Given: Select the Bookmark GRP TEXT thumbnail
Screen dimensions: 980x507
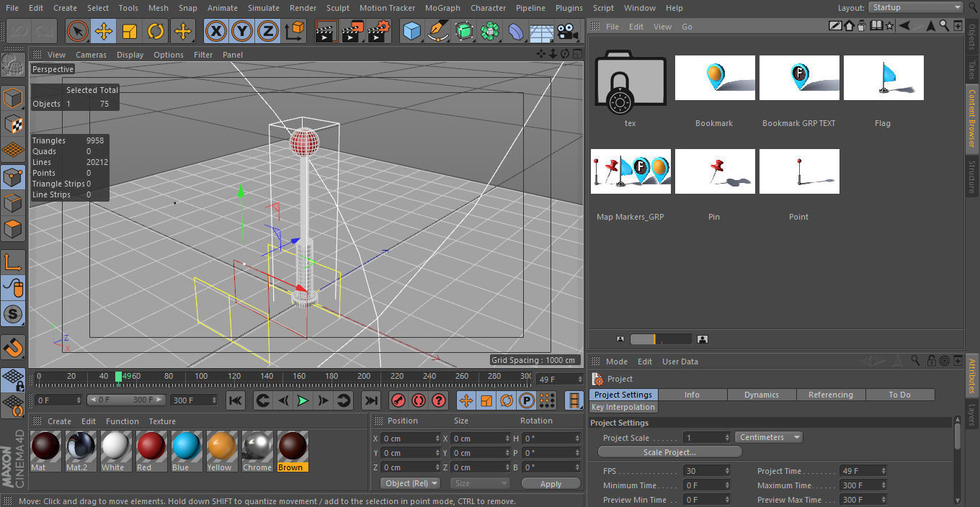Looking at the screenshot, I should click(x=799, y=78).
